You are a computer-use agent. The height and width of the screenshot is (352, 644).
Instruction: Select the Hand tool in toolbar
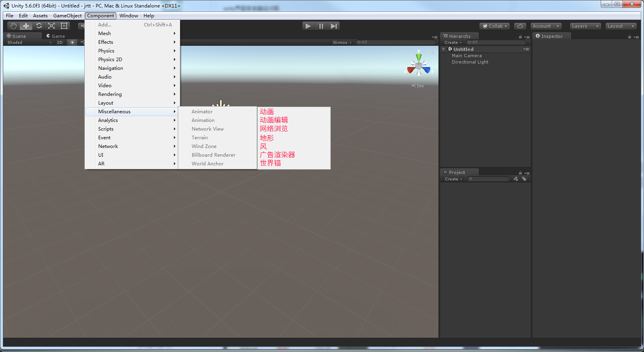(x=13, y=26)
